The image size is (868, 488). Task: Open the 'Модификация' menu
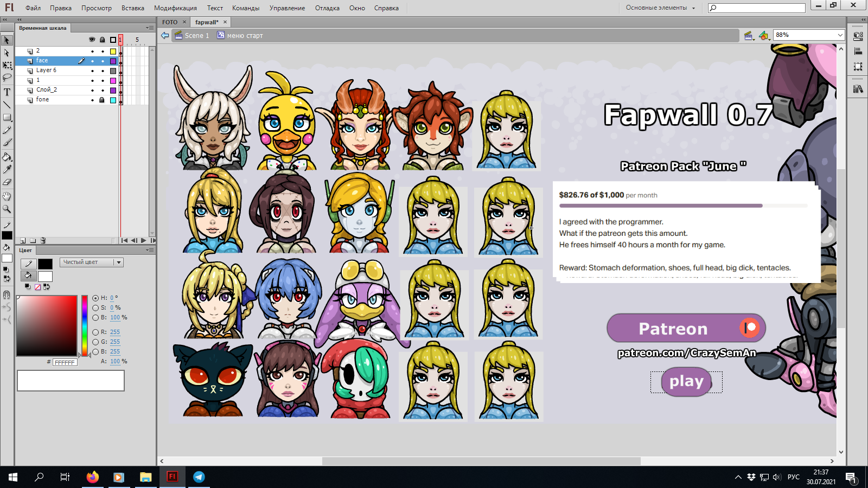(x=175, y=8)
